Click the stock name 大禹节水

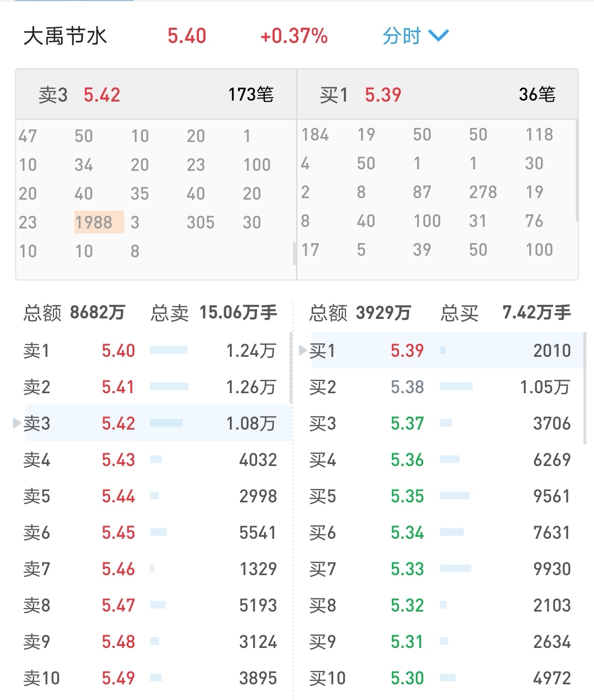point(65,36)
